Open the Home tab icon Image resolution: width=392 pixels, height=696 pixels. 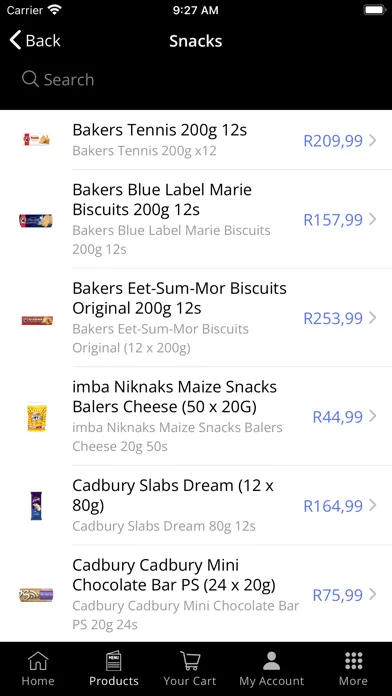[x=38, y=661]
